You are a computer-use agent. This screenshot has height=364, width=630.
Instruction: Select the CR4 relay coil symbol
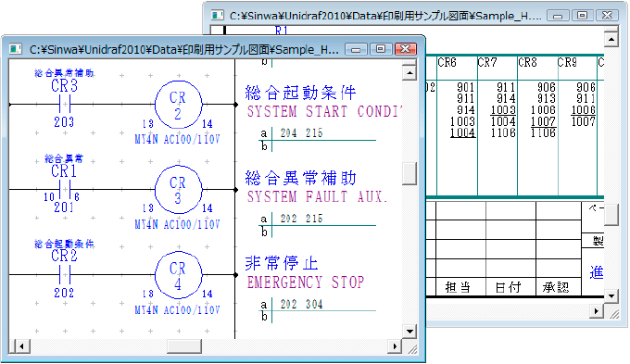click(x=179, y=275)
